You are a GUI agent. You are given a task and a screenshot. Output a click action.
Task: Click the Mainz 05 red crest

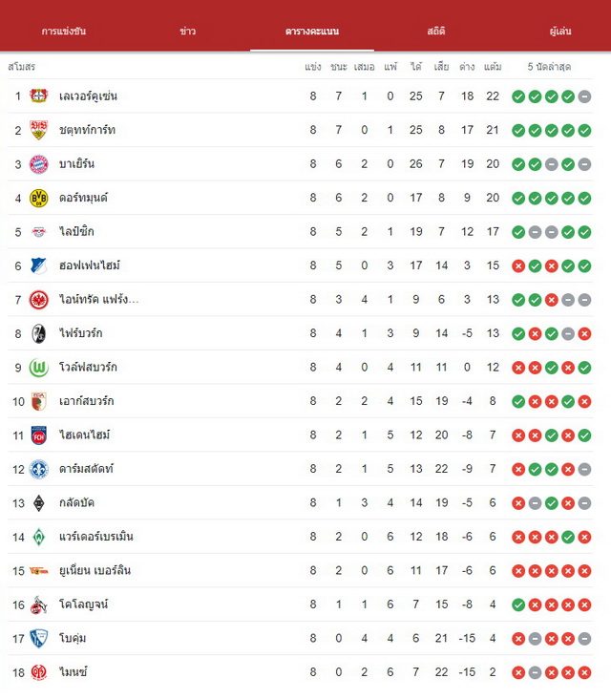coord(39,672)
